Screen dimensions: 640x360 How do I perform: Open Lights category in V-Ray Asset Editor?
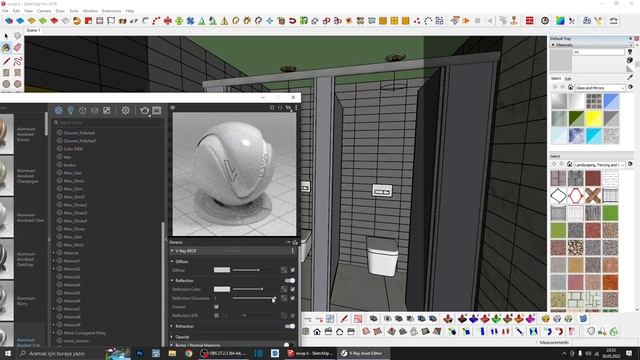coord(71,110)
